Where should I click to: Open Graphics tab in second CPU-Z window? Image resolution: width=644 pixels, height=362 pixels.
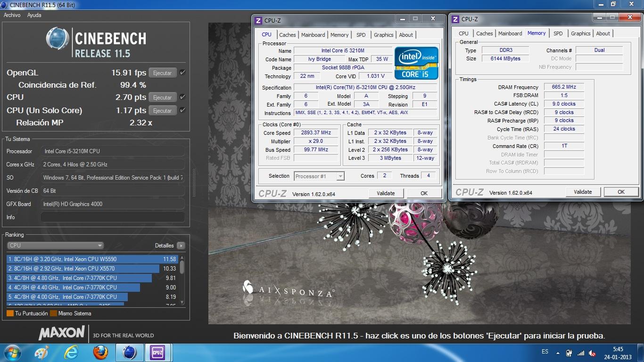(x=580, y=33)
